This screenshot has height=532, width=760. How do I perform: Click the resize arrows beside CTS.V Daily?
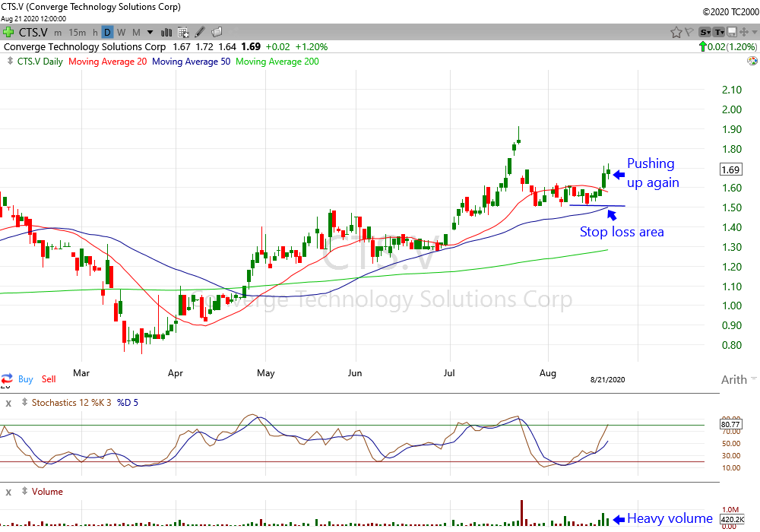(x=10, y=61)
